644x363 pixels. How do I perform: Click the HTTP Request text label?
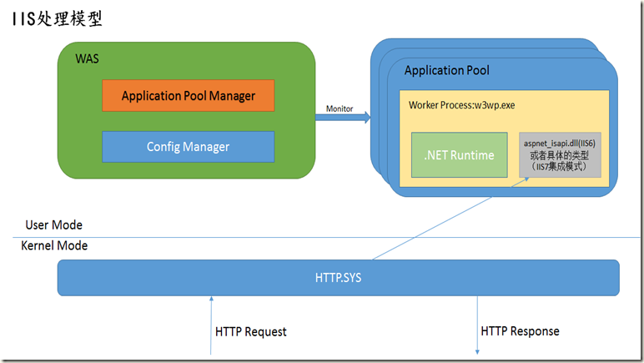[250, 331]
